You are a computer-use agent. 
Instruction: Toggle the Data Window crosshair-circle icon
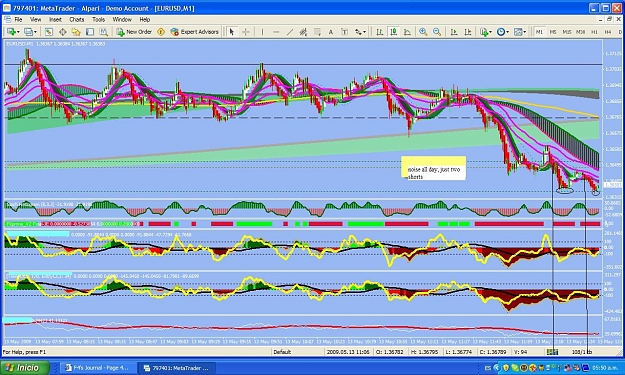pos(63,32)
